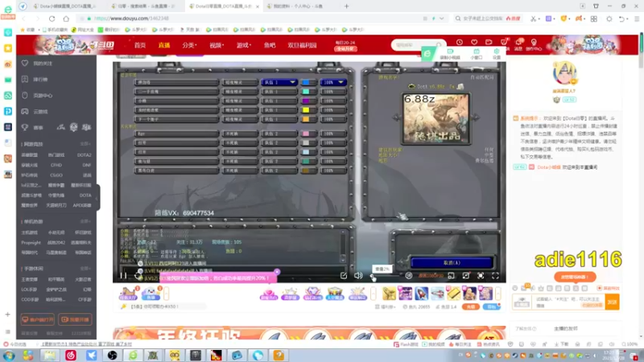Open the followed channels heart icon in header
The image size is (644, 362).
click(x=474, y=43)
